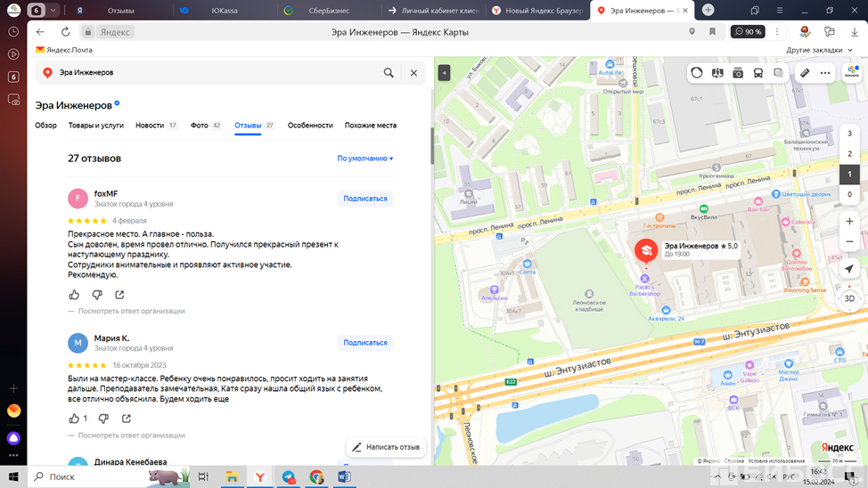Dislike the foxMF review
The height and width of the screenshot is (488, 868).
point(97,295)
